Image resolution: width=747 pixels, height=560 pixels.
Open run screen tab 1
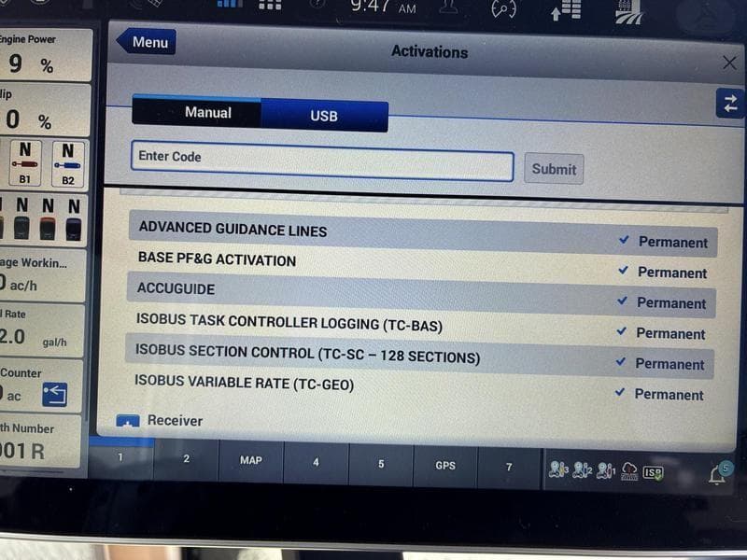120,457
